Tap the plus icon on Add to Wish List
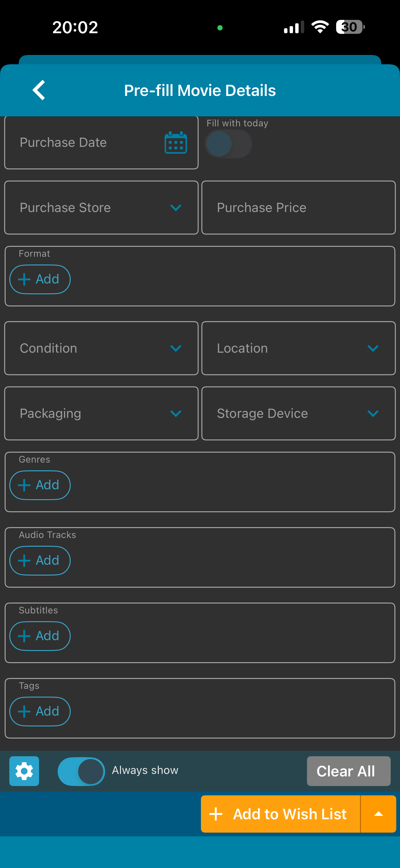Viewport: 400px width, 868px height. [x=216, y=814]
